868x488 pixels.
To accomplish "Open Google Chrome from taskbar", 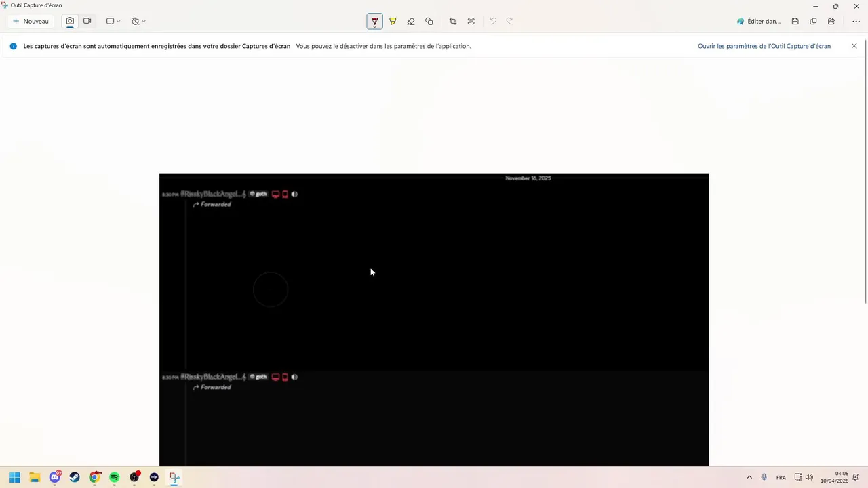I will 94,477.
